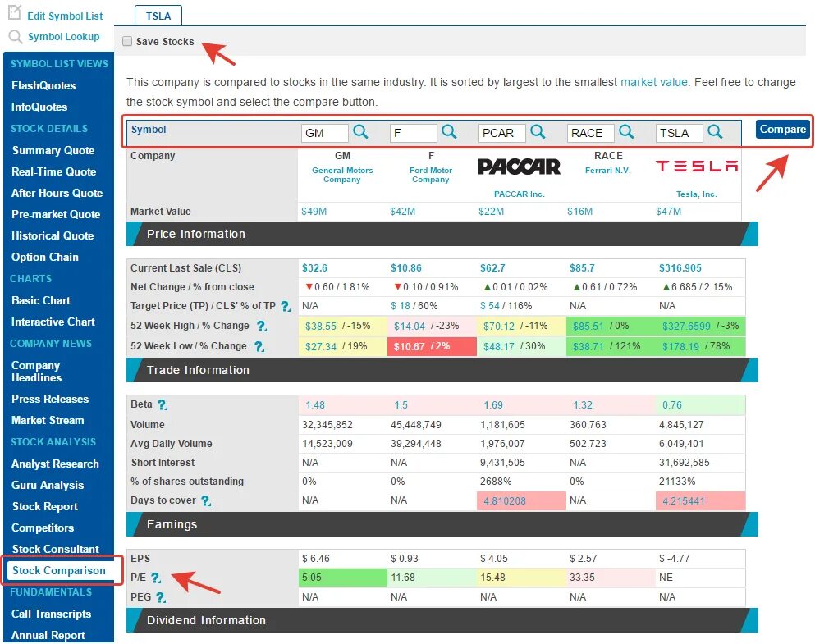815x644 pixels.
Task: Click PACCAR days to cover 4.810208
Action: click(x=504, y=501)
